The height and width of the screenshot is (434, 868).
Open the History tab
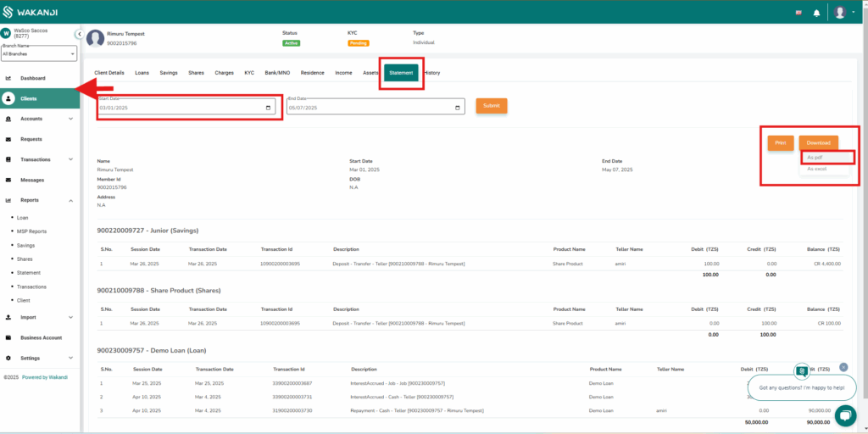pyautogui.click(x=432, y=73)
